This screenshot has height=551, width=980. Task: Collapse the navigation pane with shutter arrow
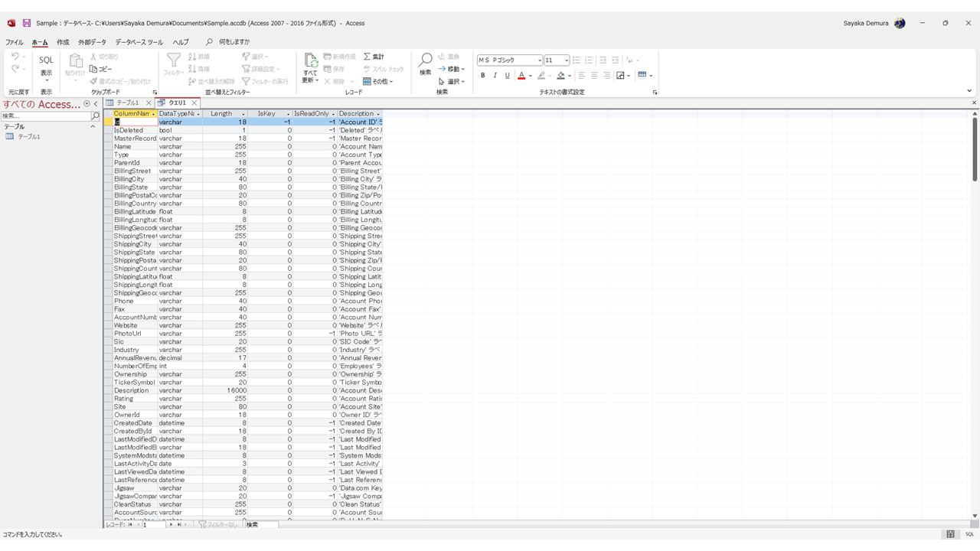(96, 103)
